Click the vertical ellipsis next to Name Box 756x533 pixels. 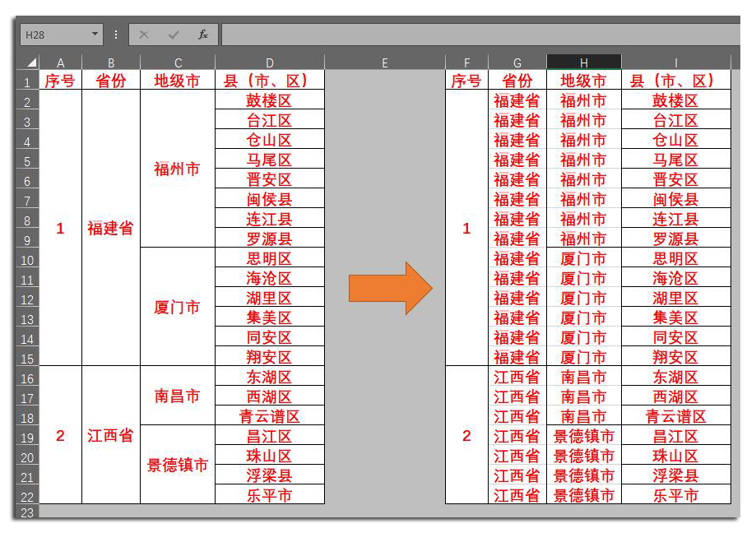click(115, 34)
